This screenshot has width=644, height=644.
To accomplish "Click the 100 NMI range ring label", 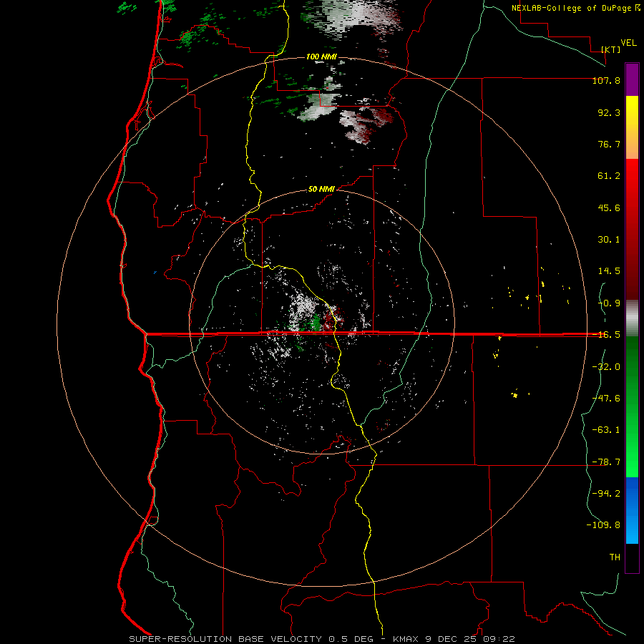I will 321,57.
